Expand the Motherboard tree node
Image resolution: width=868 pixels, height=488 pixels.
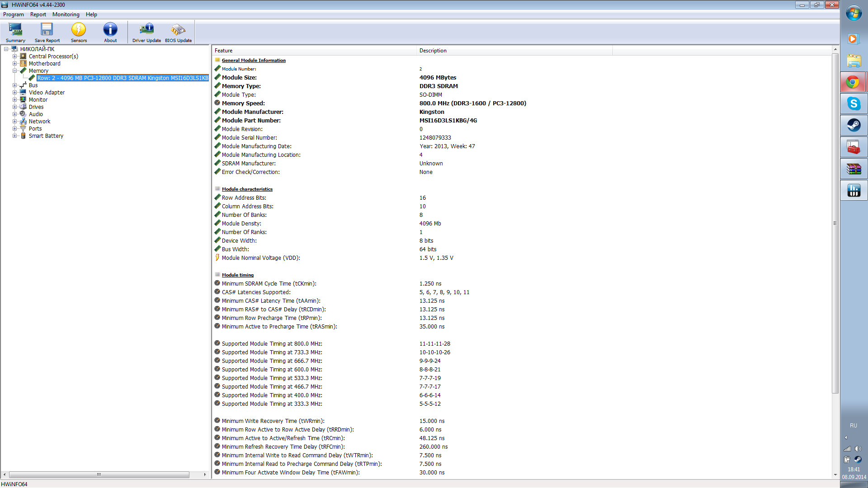(14, 64)
